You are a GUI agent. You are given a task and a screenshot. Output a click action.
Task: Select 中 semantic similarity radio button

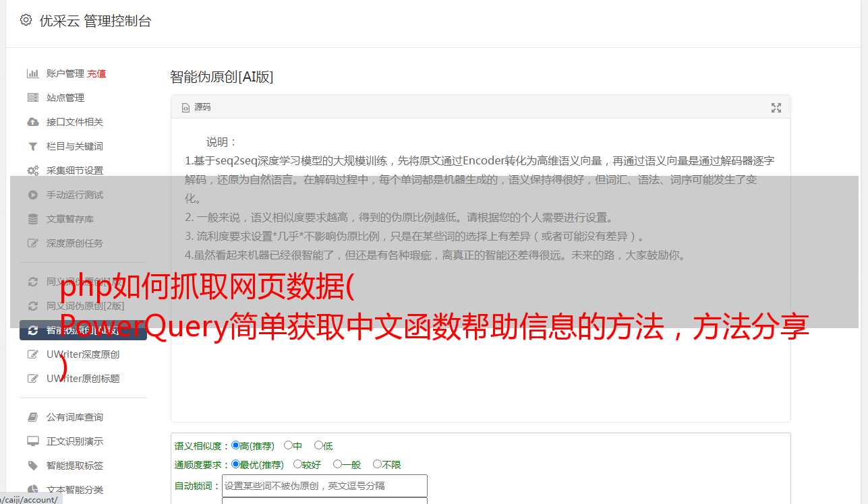288,445
